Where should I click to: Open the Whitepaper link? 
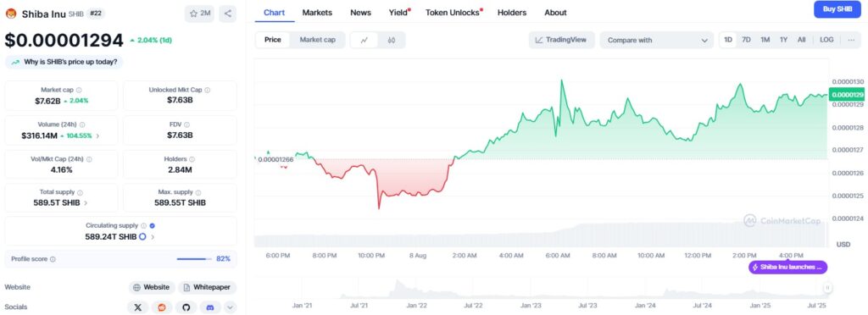(208, 287)
